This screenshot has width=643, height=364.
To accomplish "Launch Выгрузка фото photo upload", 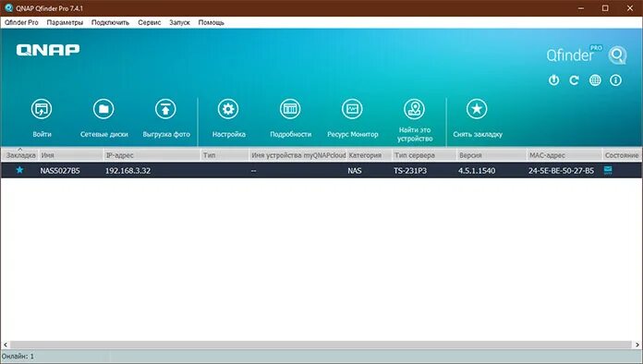I will point(165,109).
